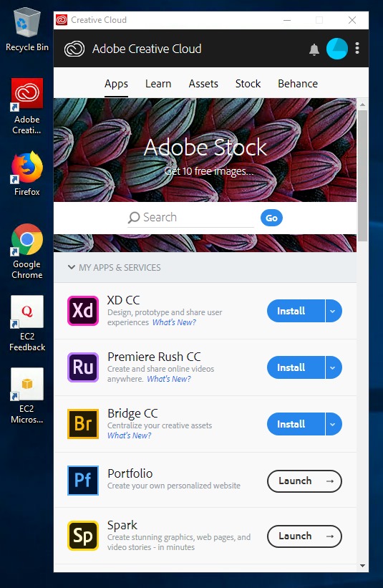Click the Portfolio Pf icon
Viewport: 383px width, 588px height.
(83, 481)
